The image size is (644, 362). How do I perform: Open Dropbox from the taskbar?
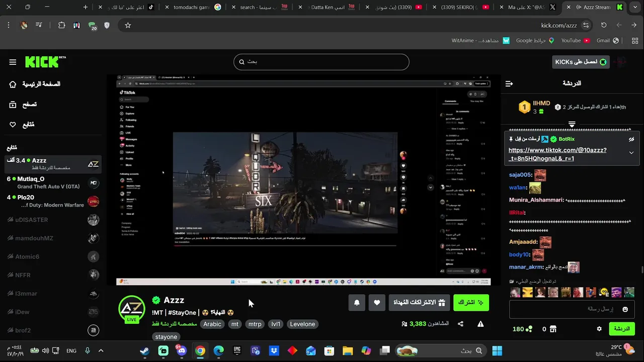274,350
